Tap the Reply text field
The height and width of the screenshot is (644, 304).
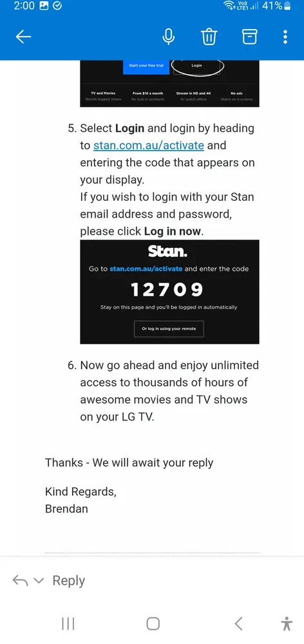69,580
